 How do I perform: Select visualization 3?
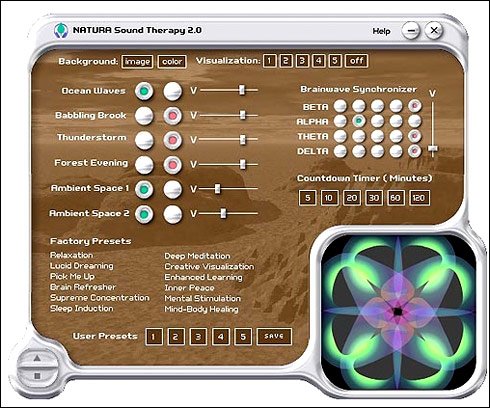point(302,61)
